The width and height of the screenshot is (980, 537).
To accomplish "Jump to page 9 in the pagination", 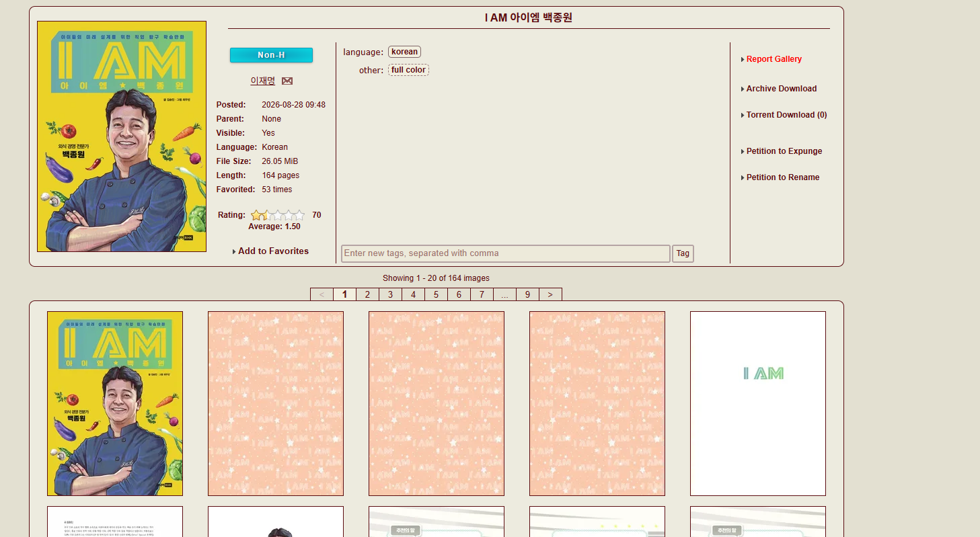I will 527,294.
